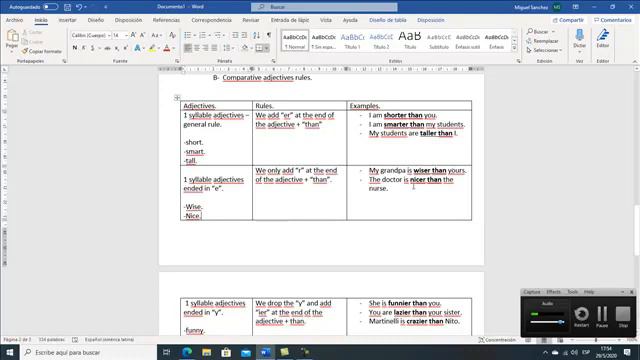Click the Buscar magnifier in Edición group
This screenshot has height=360, width=640.
click(x=530, y=31)
